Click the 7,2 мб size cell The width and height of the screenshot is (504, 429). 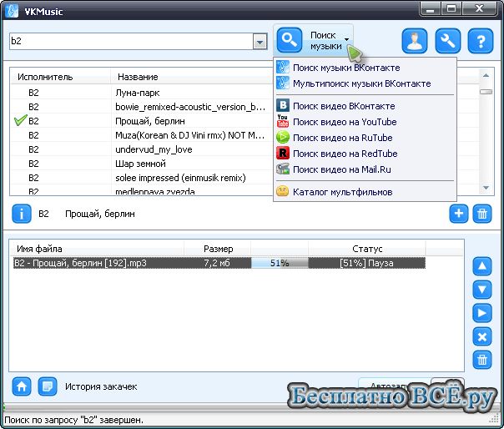coord(217,263)
